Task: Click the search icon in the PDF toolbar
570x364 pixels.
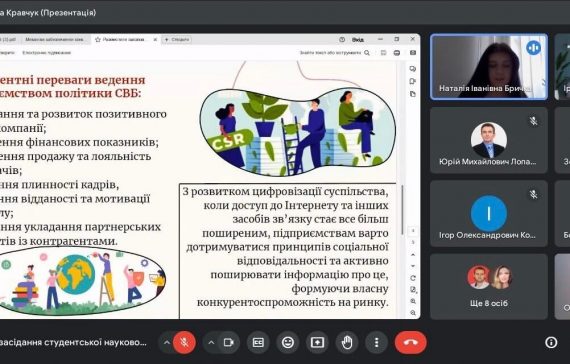Action: [x=367, y=53]
